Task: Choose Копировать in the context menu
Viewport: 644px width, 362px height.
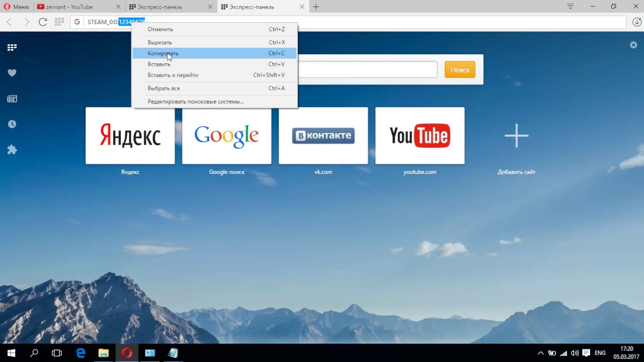Action: 215,53
